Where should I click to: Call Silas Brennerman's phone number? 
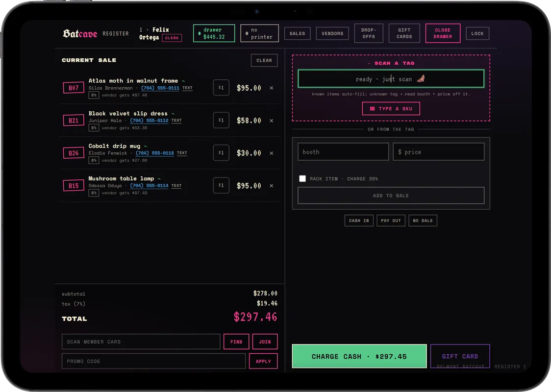(160, 88)
